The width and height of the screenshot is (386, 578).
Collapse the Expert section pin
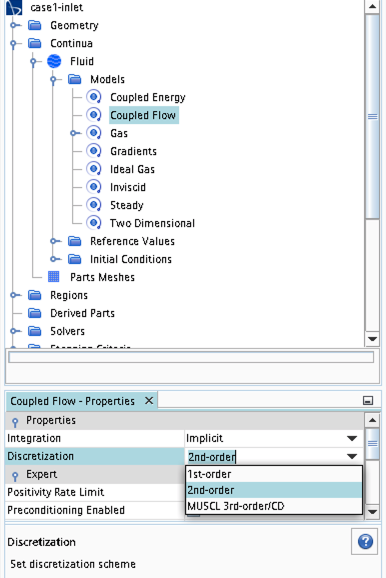(x=15, y=475)
